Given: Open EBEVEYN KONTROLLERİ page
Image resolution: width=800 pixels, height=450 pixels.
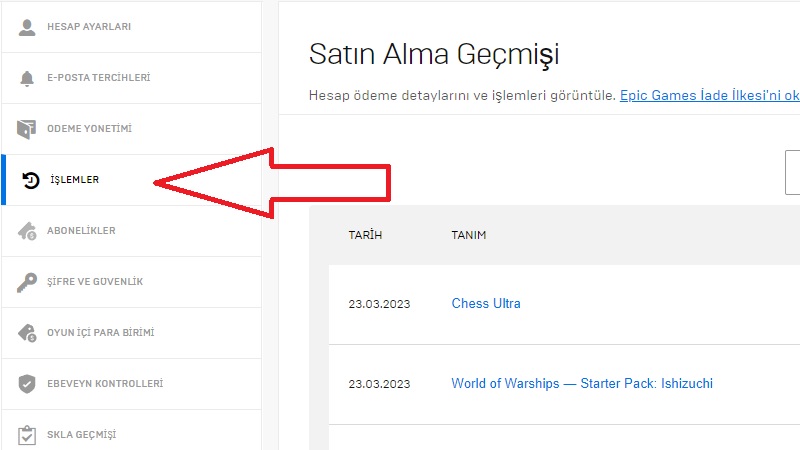Looking at the screenshot, I should pyautogui.click(x=131, y=384).
